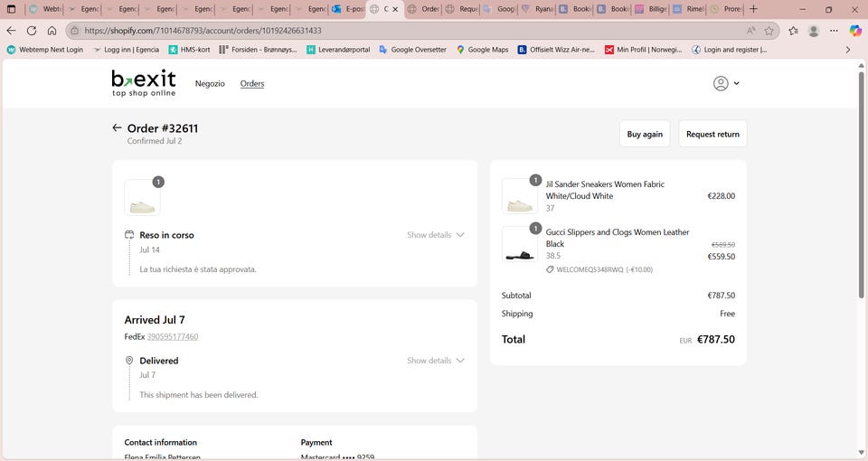
Task: Open the Orders navigation link
Action: pos(252,83)
